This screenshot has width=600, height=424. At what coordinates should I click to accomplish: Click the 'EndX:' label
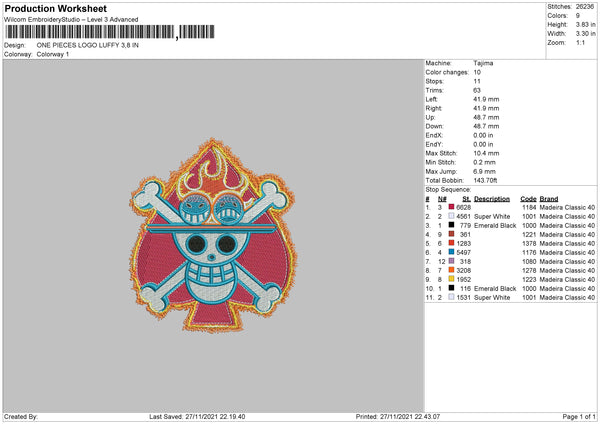[x=434, y=135]
